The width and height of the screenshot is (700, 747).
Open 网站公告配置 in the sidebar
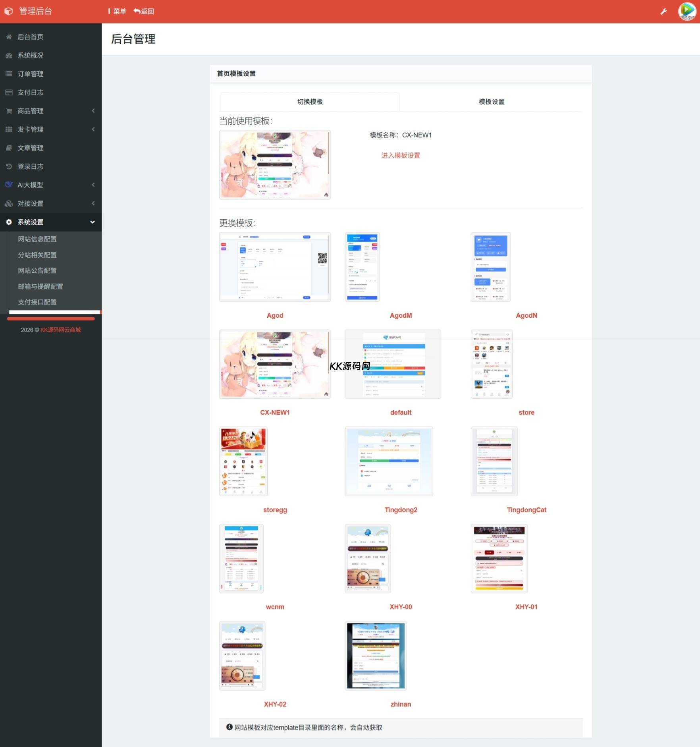pos(37,270)
